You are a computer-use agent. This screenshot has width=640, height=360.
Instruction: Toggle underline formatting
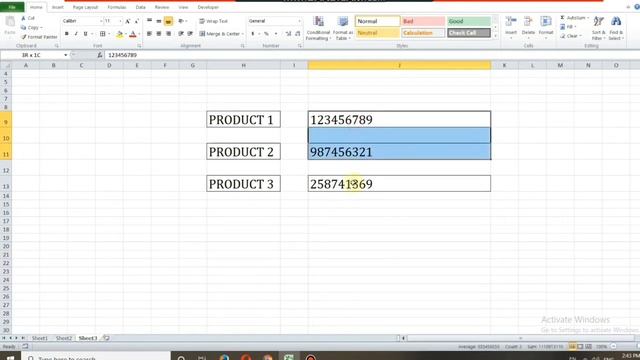(x=85, y=34)
